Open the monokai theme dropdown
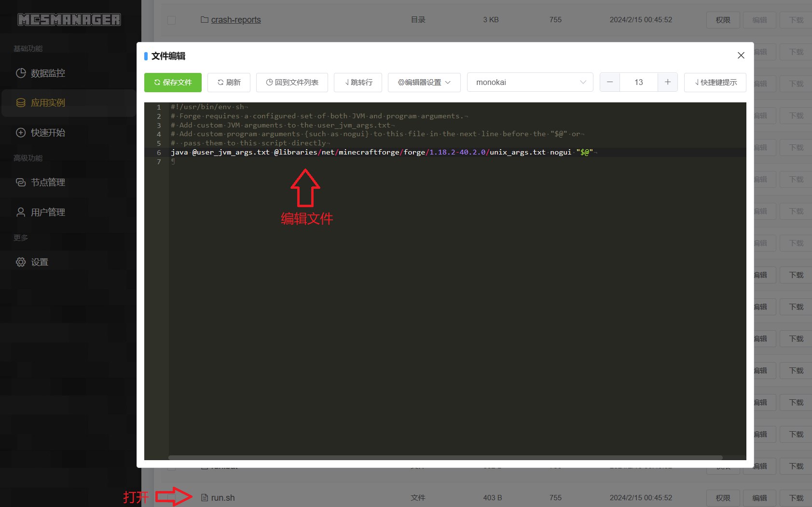812x507 pixels. click(x=530, y=83)
